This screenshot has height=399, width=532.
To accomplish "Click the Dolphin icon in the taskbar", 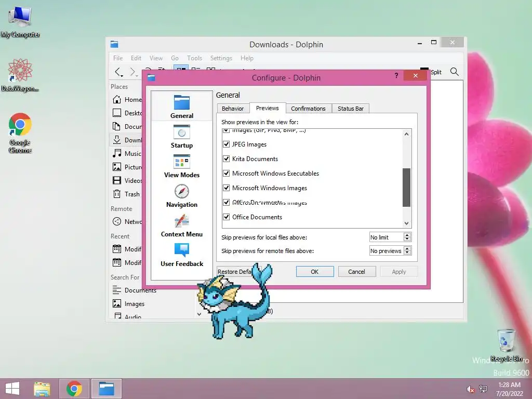I will point(106,389).
